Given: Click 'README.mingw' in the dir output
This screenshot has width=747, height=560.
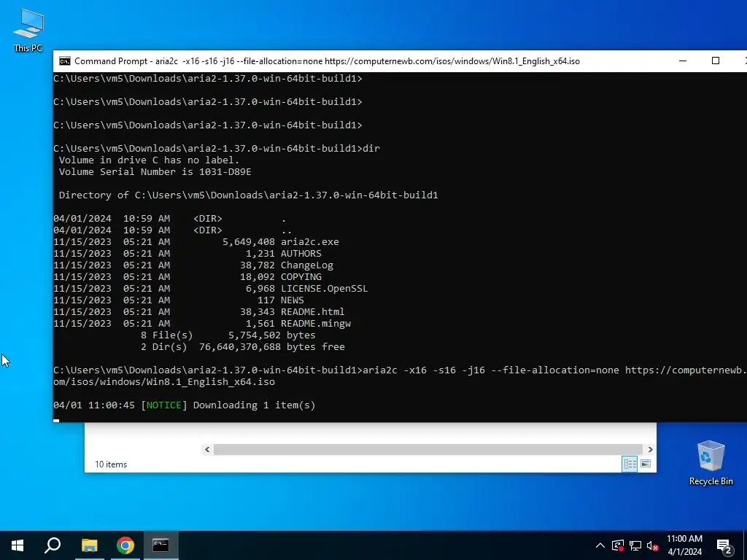Looking at the screenshot, I should [316, 323].
